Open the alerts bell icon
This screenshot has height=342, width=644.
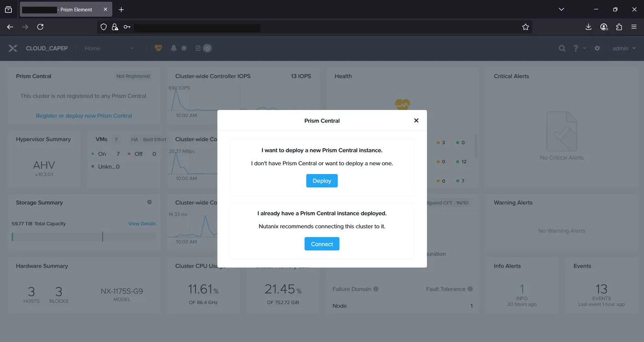173,48
